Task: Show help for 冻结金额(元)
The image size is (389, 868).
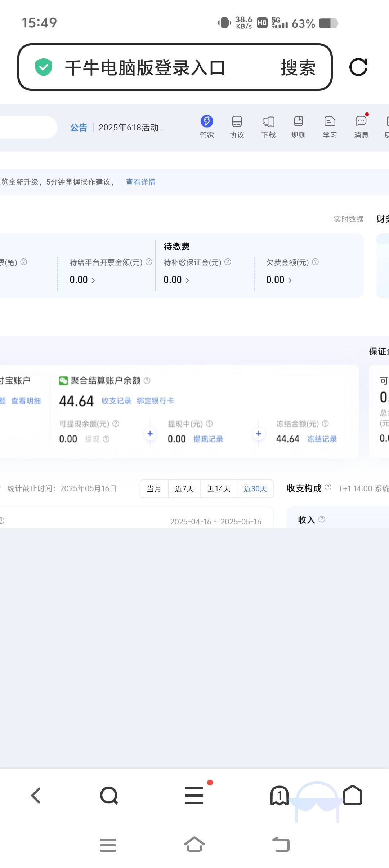Action: [x=325, y=424]
